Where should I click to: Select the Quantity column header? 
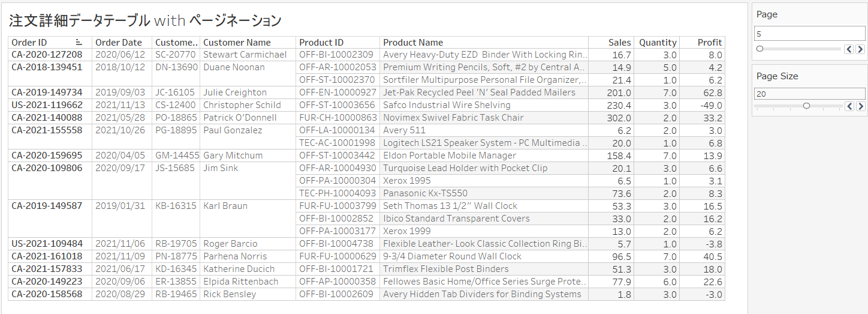tap(658, 43)
